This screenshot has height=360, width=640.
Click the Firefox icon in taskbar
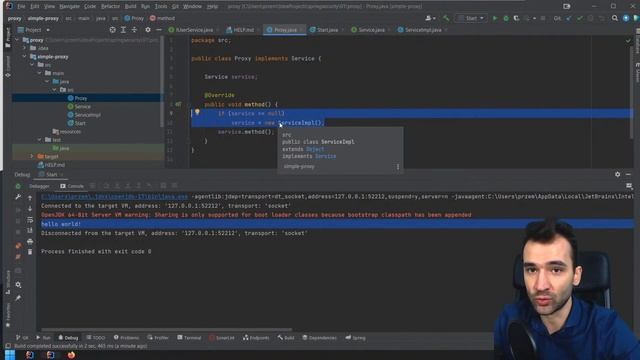tap(71, 355)
